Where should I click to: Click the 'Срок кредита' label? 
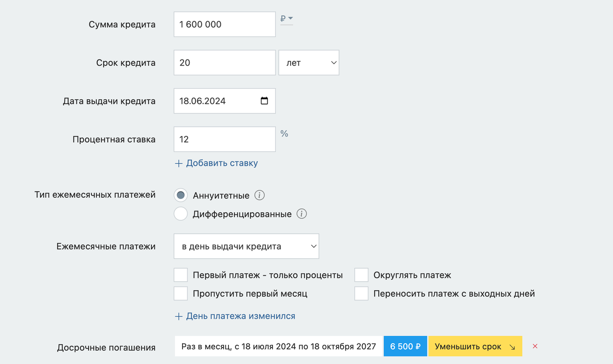coord(126,63)
